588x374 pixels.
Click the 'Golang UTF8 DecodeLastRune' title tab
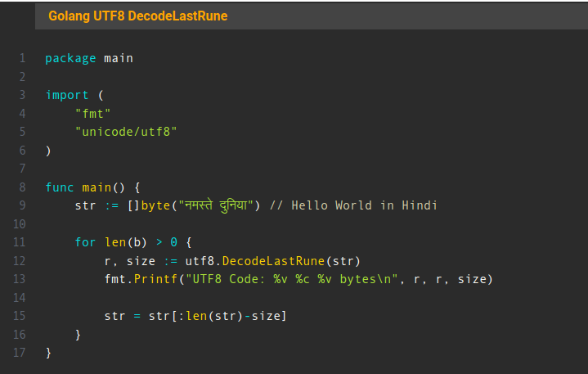click(137, 16)
